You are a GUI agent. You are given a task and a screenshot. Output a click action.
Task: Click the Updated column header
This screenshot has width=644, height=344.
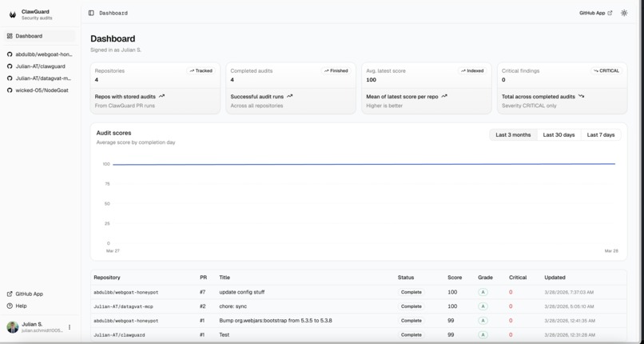coord(555,278)
